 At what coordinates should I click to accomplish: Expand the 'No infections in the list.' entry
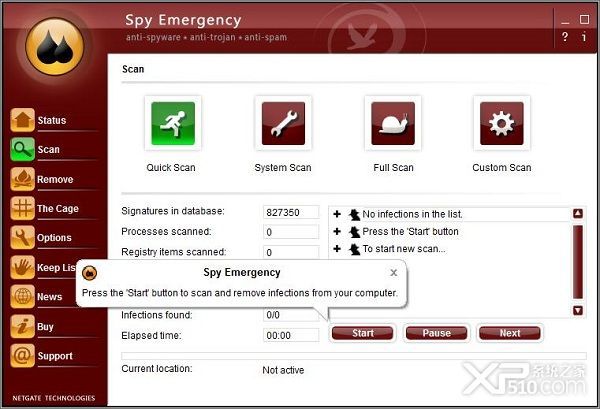pos(337,214)
